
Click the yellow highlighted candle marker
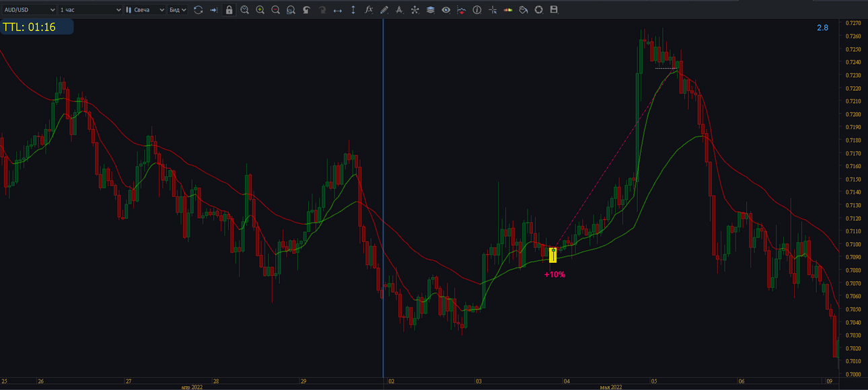click(x=553, y=256)
